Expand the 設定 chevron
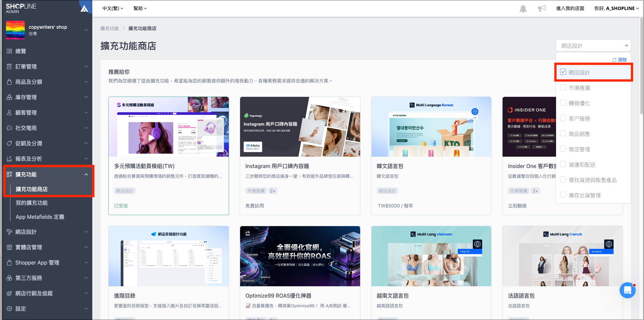 tap(86, 309)
